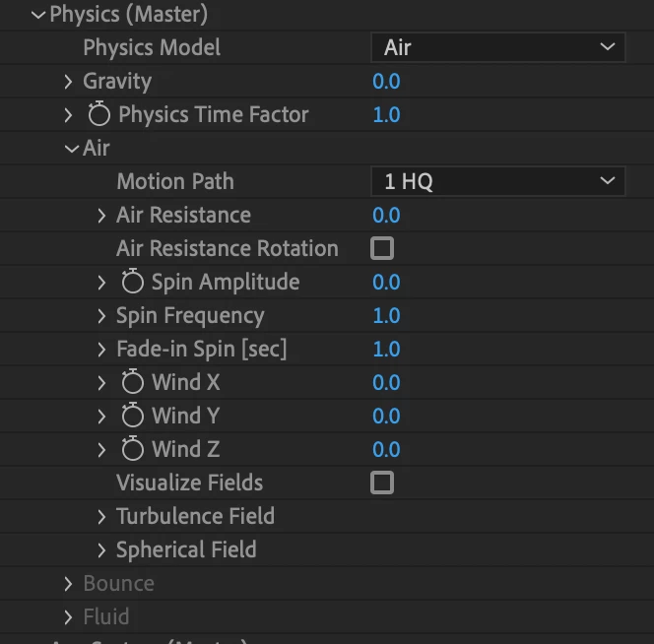Click the Wind X stopwatch icon
Screen dimensions: 654x644
[x=133, y=382]
